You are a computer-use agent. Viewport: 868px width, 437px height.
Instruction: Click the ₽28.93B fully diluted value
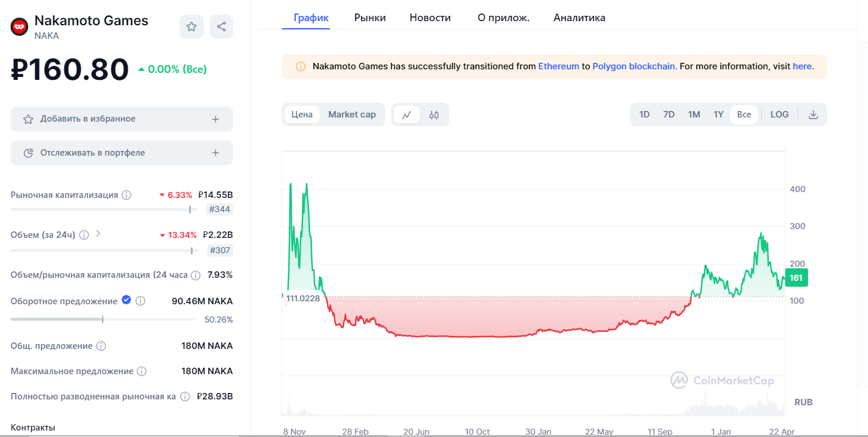[x=215, y=396]
